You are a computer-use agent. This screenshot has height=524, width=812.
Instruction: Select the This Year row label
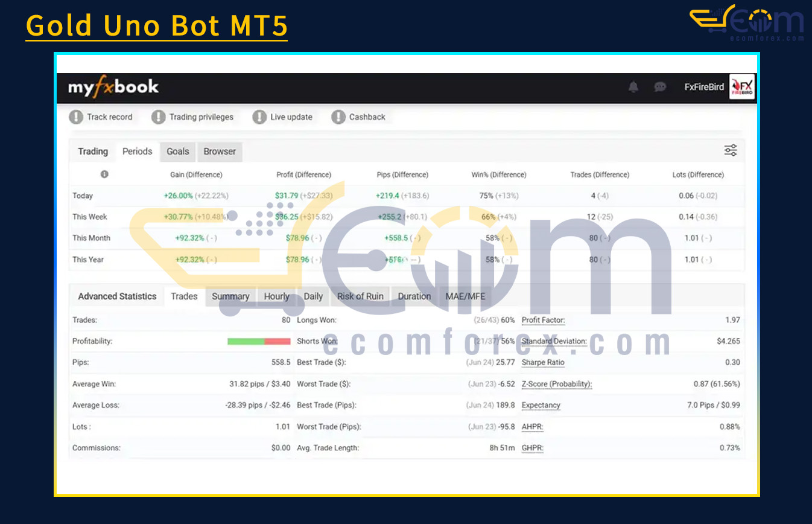tap(88, 260)
